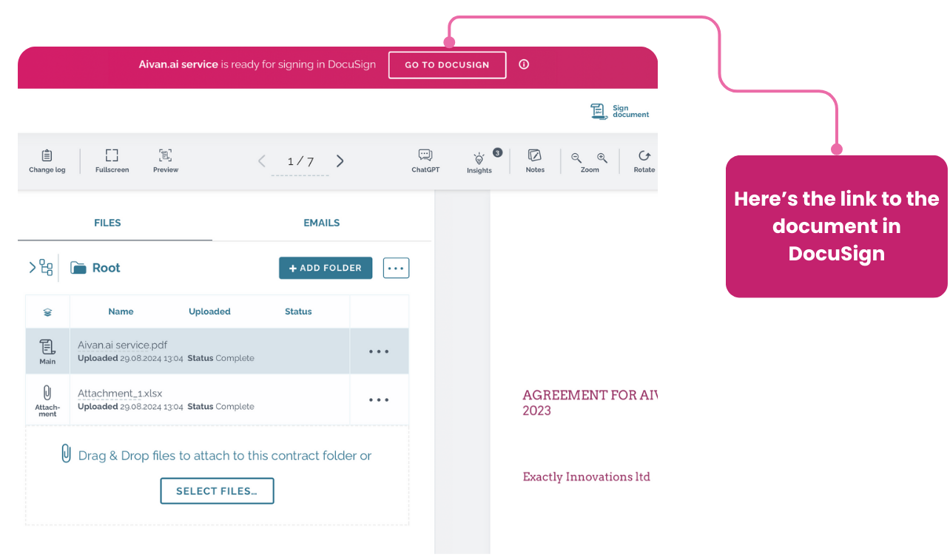Open the ChatGPT assistant
Screen dimensions: 950x560
pyautogui.click(x=425, y=161)
